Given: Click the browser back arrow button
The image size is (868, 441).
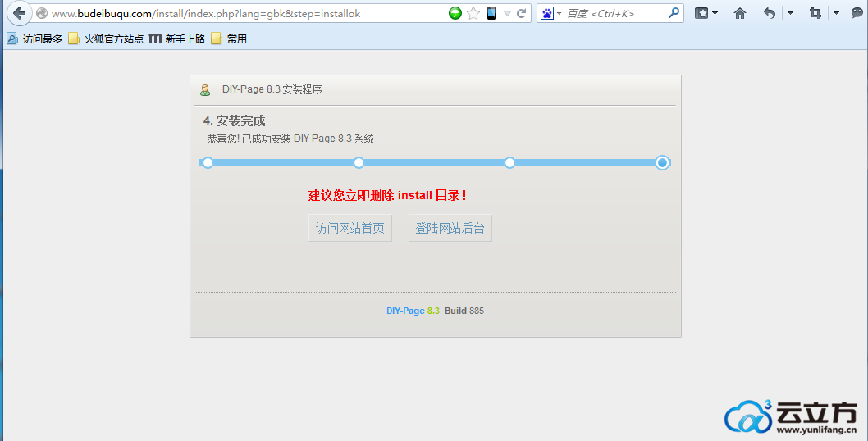Looking at the screenshot, I should [20, 13].
